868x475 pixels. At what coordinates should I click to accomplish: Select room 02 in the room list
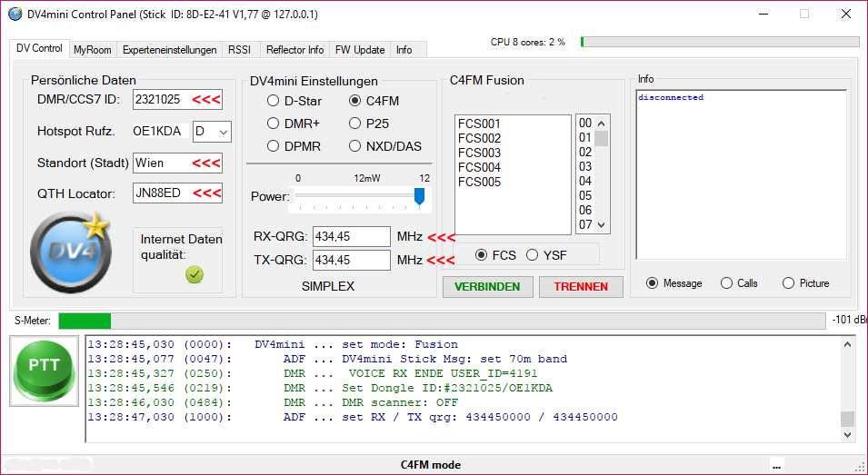(x=585, y=152)
